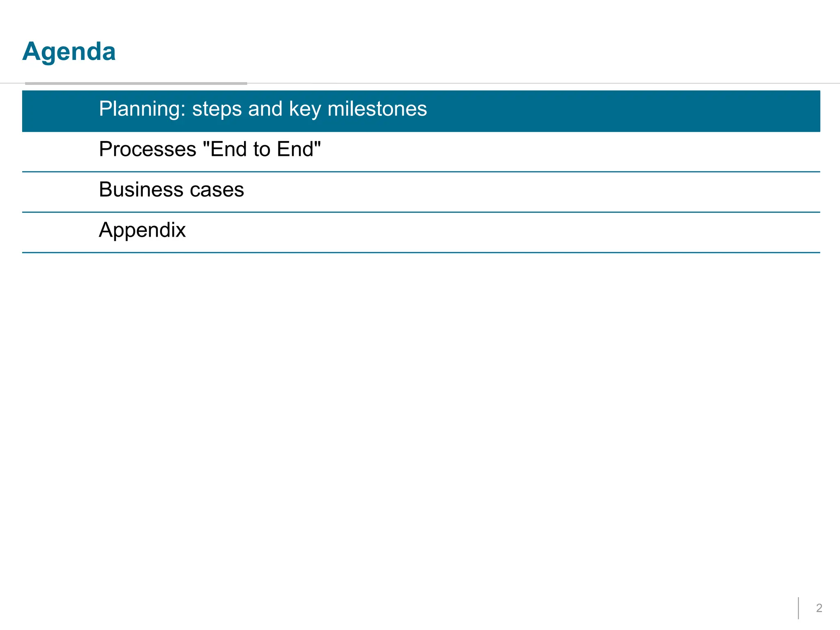Screen dimensions: 840x630
Task: Click the word "milestones" in the teal banner
Action: [x=377, y=109]
